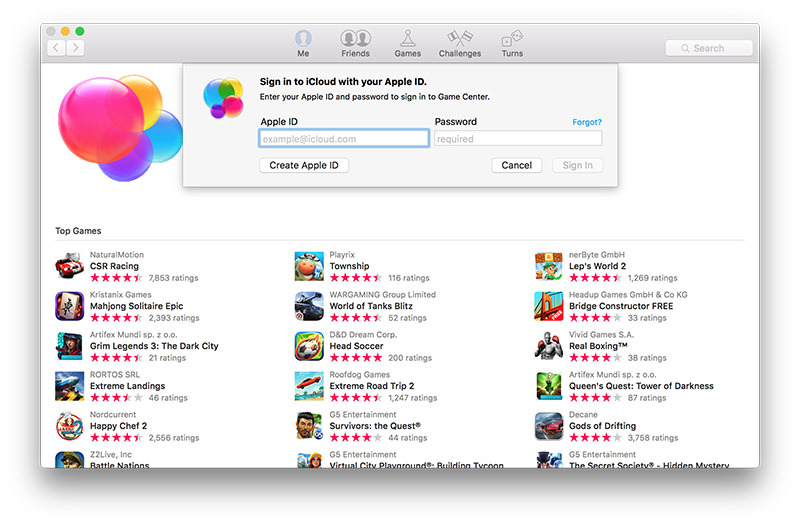Click the Lep's World 2 icon

click(548, 266)
